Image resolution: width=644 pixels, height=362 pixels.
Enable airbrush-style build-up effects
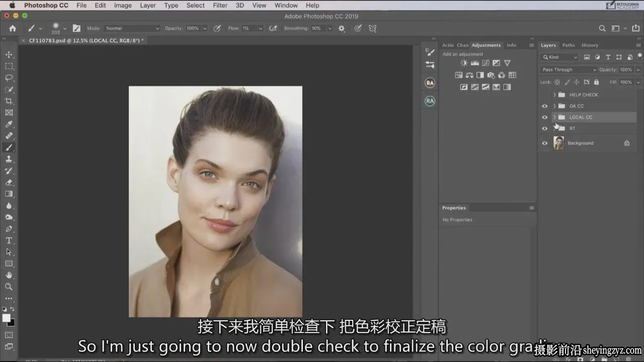tap(273, 28)
